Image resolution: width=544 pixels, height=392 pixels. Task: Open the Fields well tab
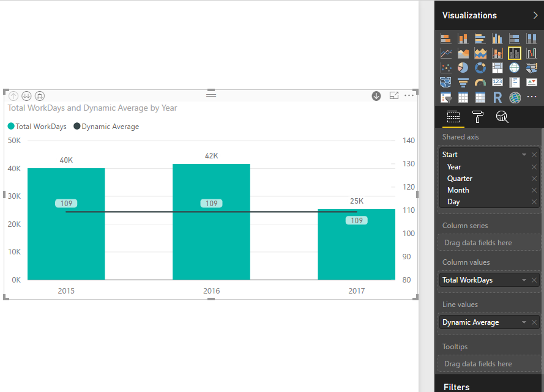pos(453,117)
